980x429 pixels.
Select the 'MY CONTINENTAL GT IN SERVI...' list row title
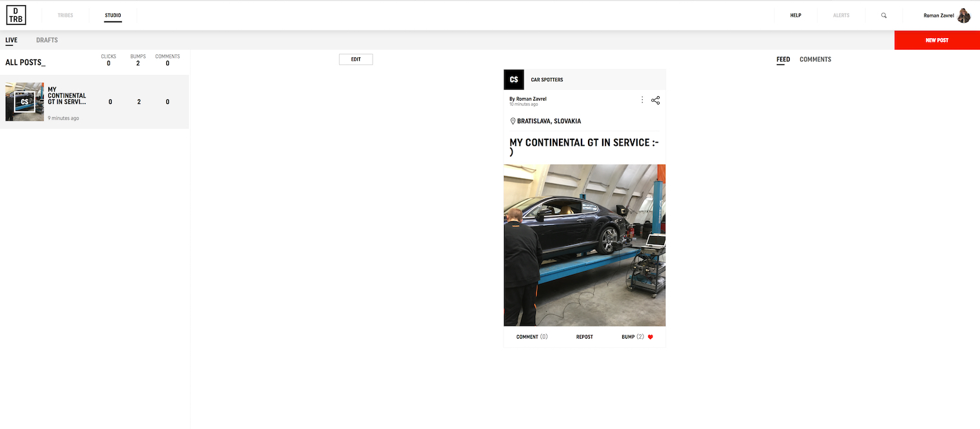67,96
